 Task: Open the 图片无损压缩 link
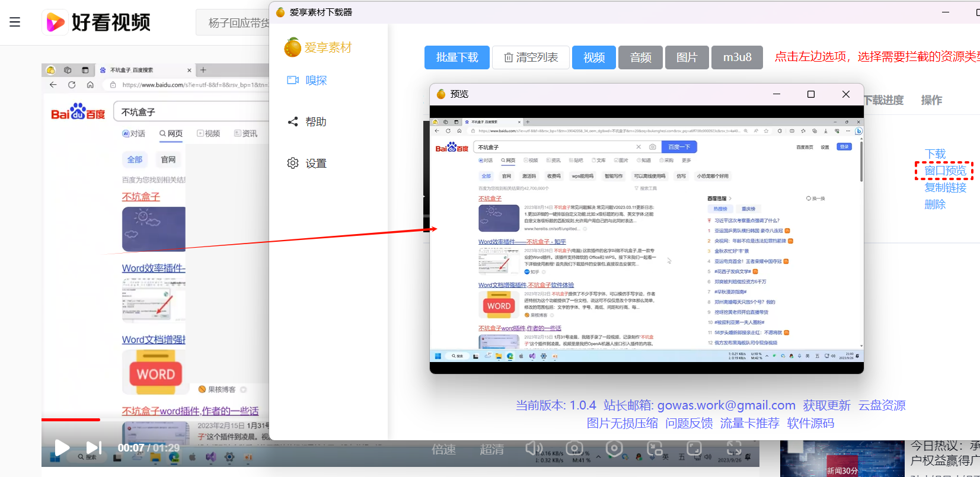tap(622, 423)
